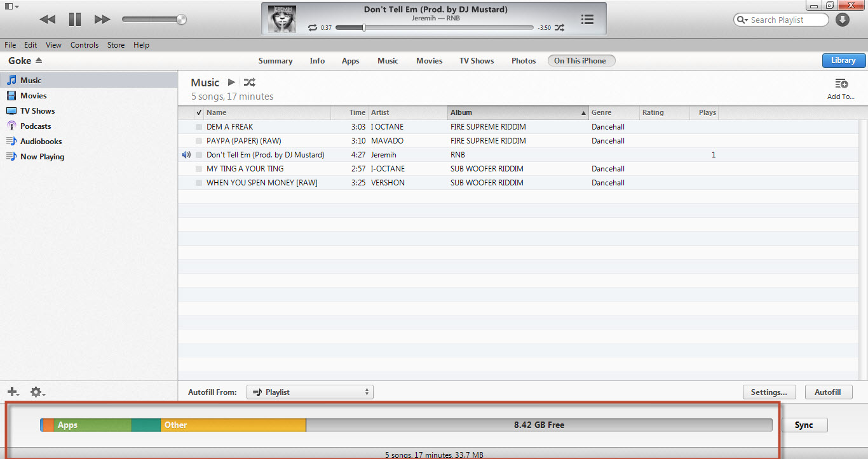Toggle repeat in the now playing display
This screenshot has width=868, height=459.
[x=312, y=28]
